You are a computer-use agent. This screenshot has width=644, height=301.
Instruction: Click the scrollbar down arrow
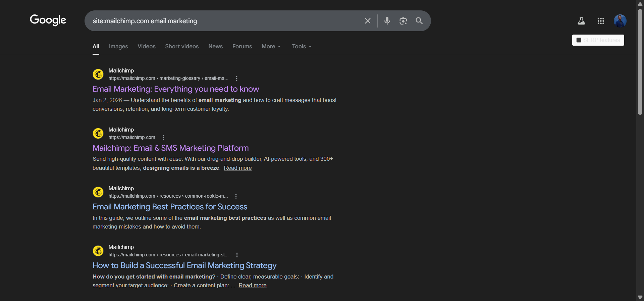point(640,297)
